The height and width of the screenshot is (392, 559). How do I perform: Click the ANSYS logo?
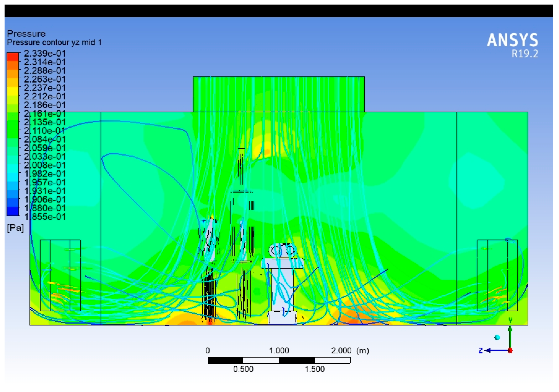(512, 40)
